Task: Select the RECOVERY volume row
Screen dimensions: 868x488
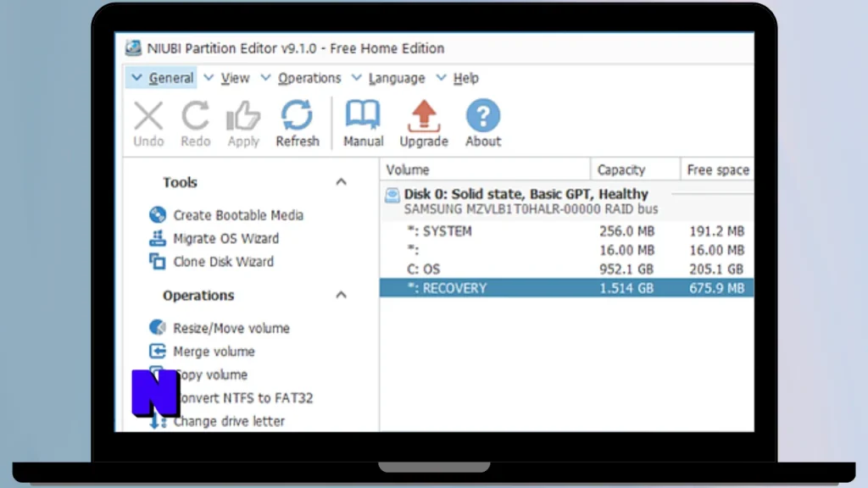Action: tap(567, 288)
